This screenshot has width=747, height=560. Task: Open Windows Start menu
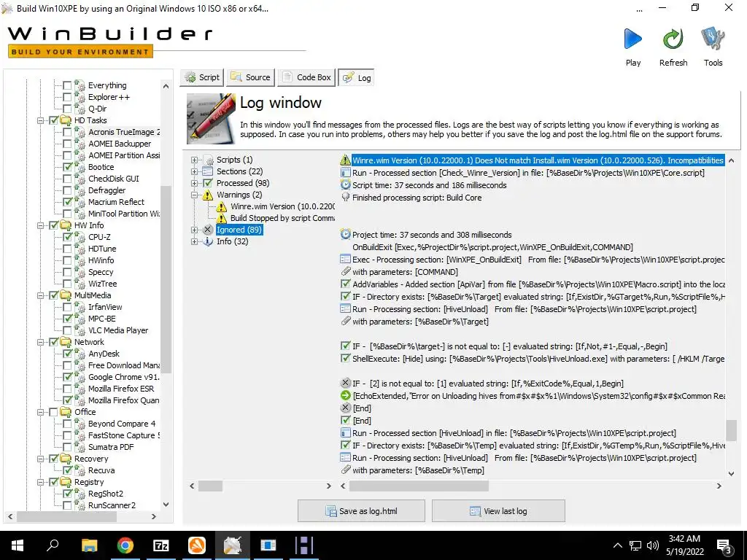(18, 545)
